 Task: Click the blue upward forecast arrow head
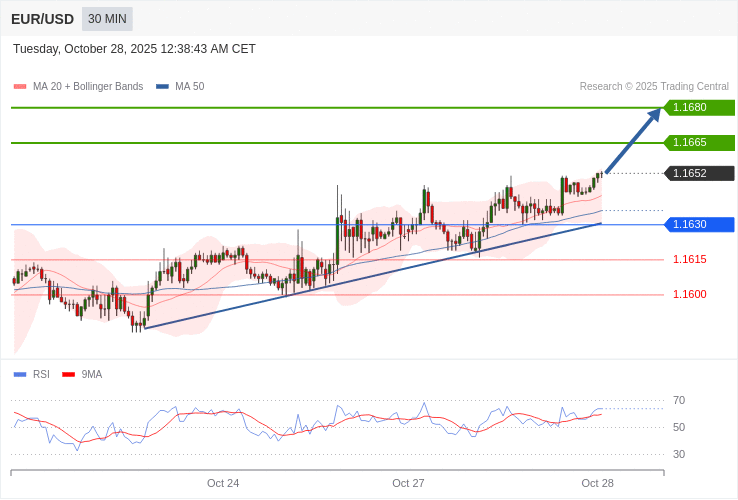pyautogui.click(x=654, y=114)
